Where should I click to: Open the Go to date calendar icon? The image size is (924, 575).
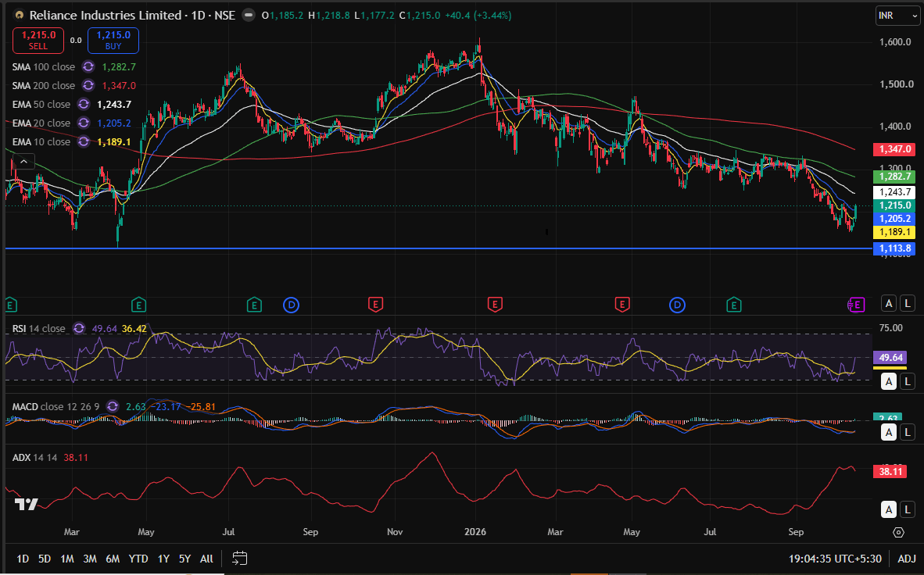tap(240, 558)
